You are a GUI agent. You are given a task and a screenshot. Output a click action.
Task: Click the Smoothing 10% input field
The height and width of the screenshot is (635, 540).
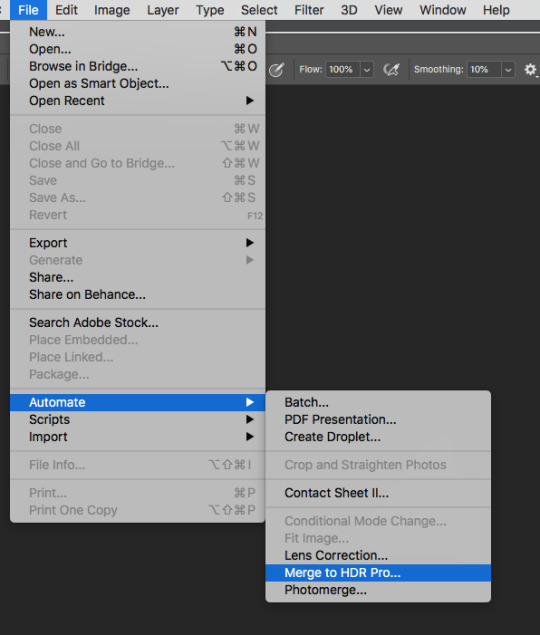click(484, 70)
